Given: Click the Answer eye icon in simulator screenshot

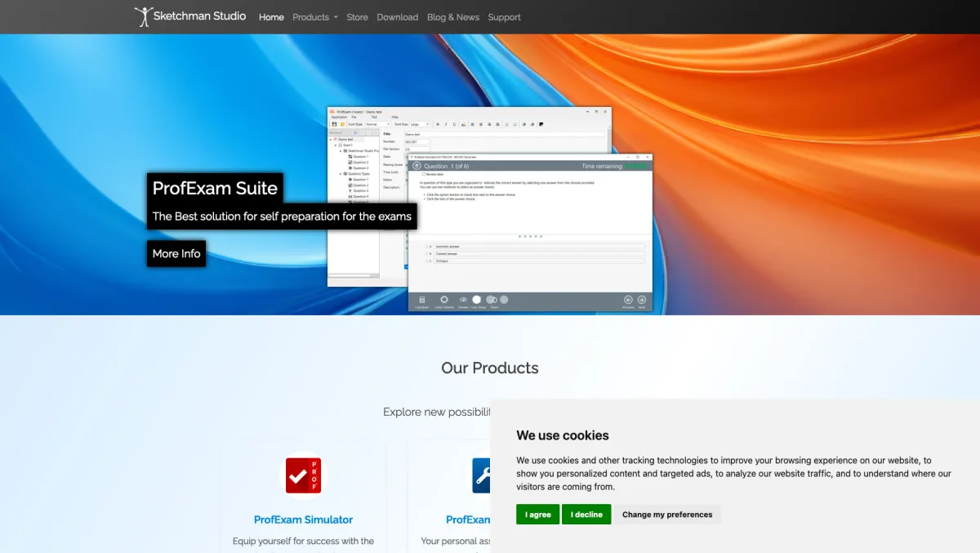Looking at the screenshot, I should coord(463,300).
